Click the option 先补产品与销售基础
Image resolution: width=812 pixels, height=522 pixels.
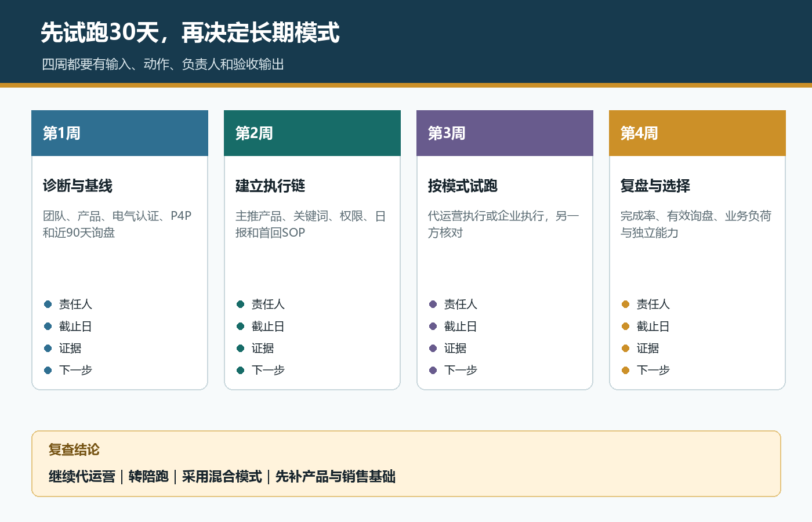pyautogui.click(x=335, y=477)
